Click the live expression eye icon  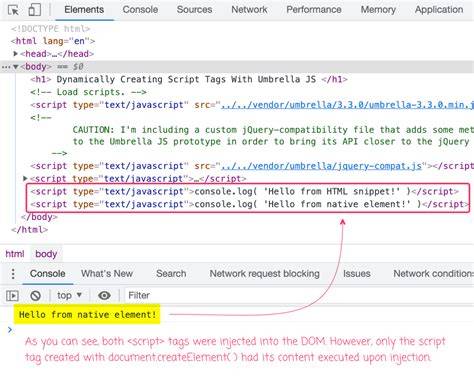104,296
